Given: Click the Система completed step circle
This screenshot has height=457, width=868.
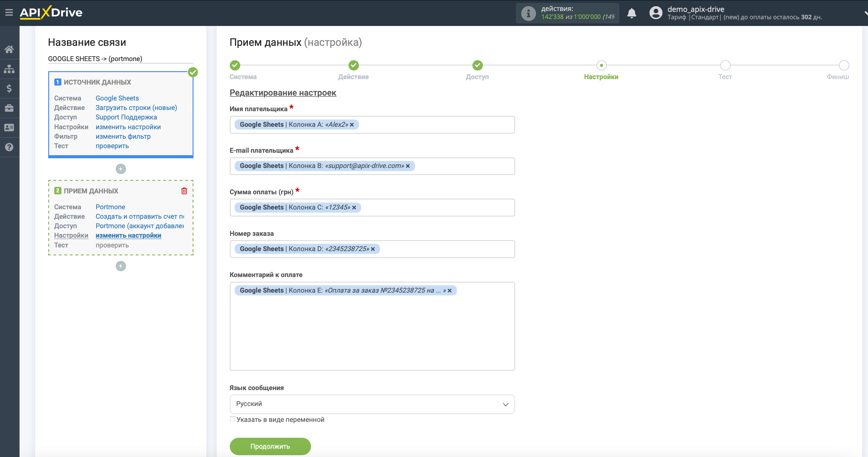Looking at the screenshot, I should [235, 65].
